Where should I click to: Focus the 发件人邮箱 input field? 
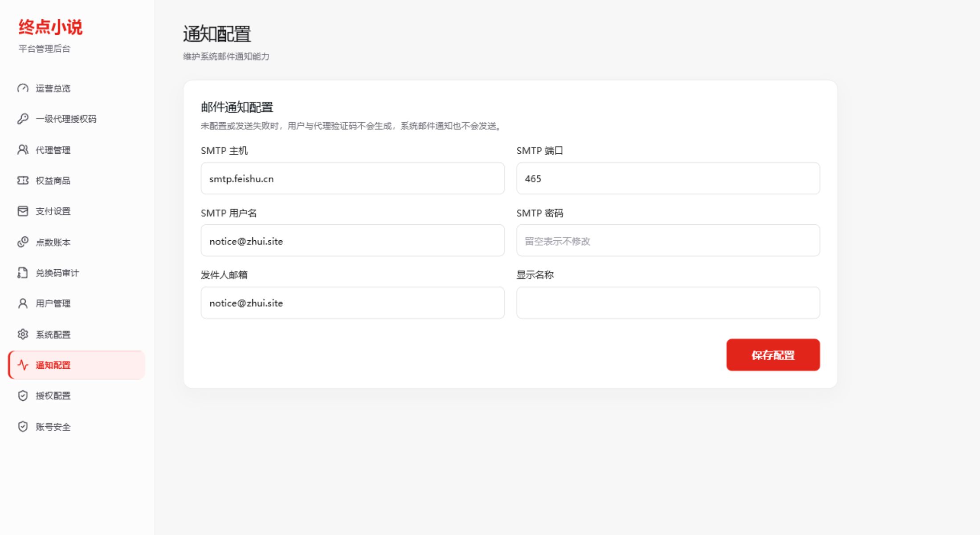tap(352, 303)
